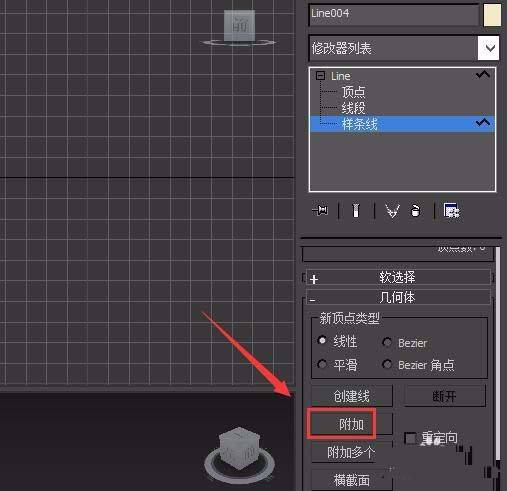The image size is (507, 491).
Task: Click the rollout panel vertical scrollbar
Action: click(x=498, y=353)
